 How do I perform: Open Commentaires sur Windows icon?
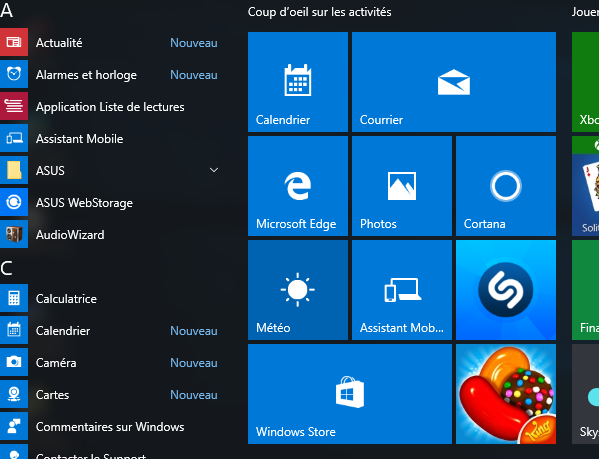(x=14, y=427)
